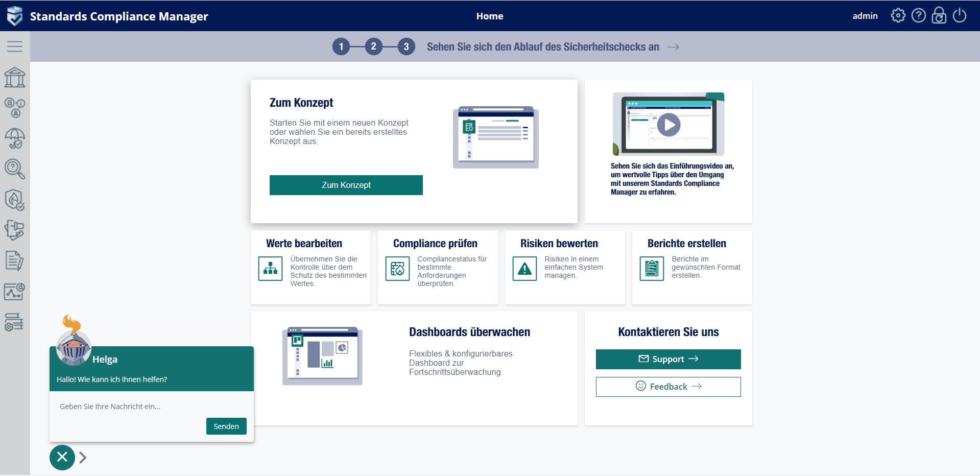Click the intro video description text
The image size is (980, 476).
point(672,179)
